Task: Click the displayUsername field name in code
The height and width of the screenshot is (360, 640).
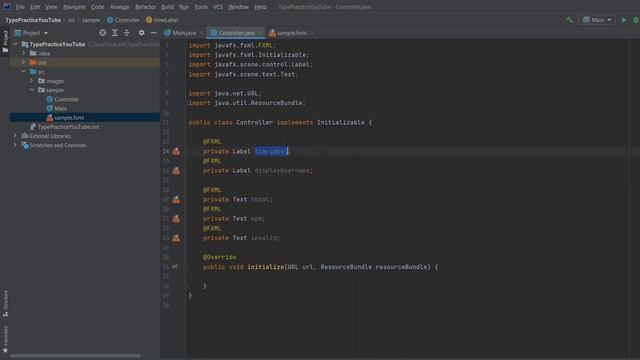Action: [x=282, y=171]
